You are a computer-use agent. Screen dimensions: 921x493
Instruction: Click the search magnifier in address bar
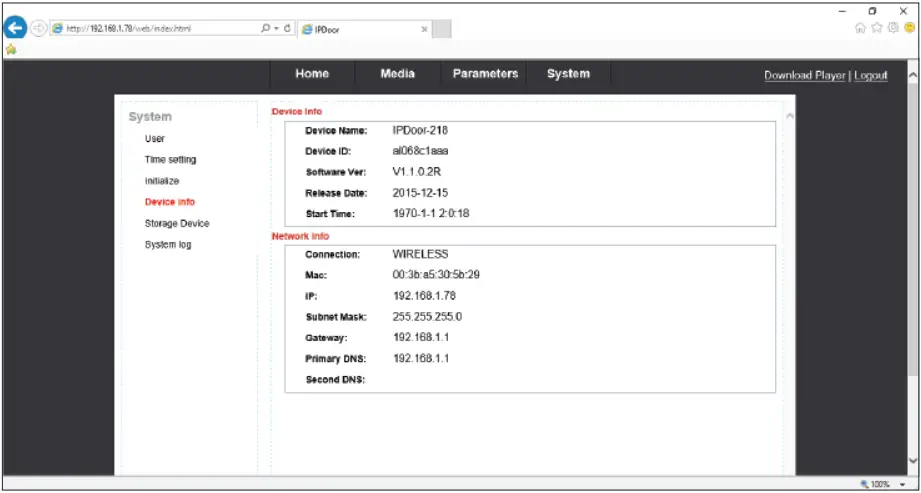point(265,28)
